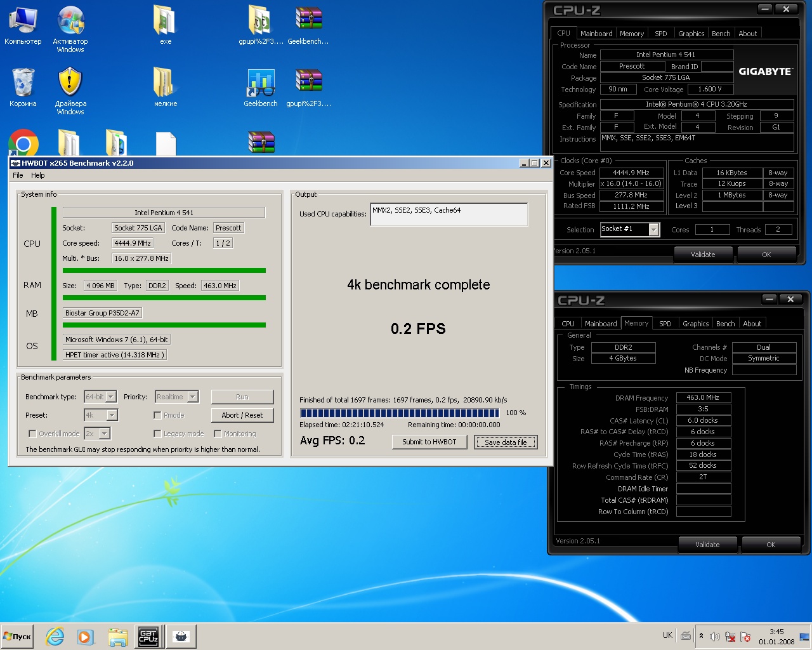Expand hidden system tray icons arrow
Image resolution: width=812 pixels, height=650 pixels.
pos(701,635)
